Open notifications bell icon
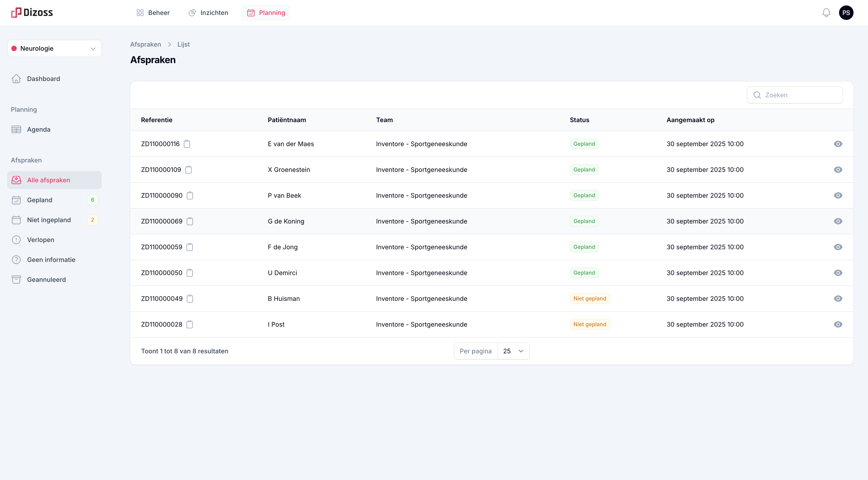This screenshot has width=868, height=480. 826,13
